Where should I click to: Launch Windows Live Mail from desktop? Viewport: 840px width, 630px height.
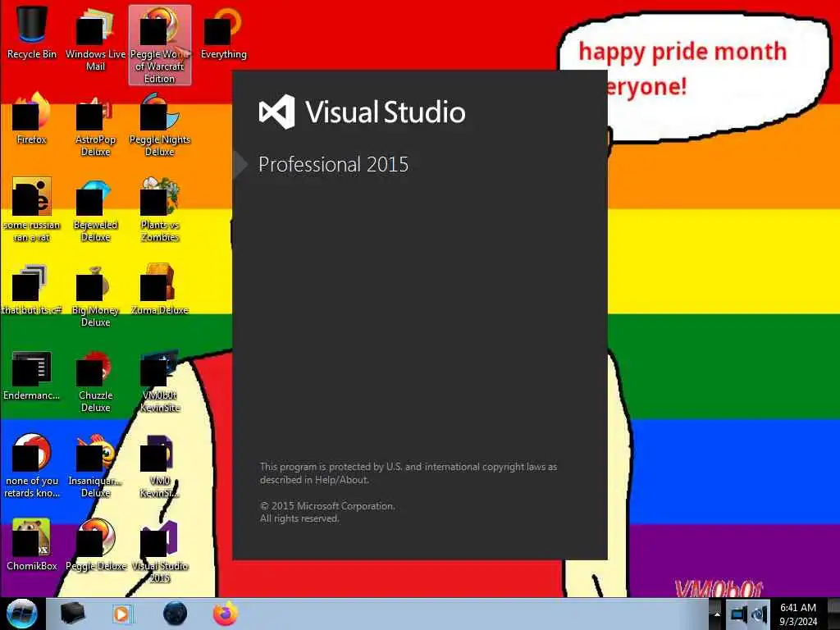point(95,39)
